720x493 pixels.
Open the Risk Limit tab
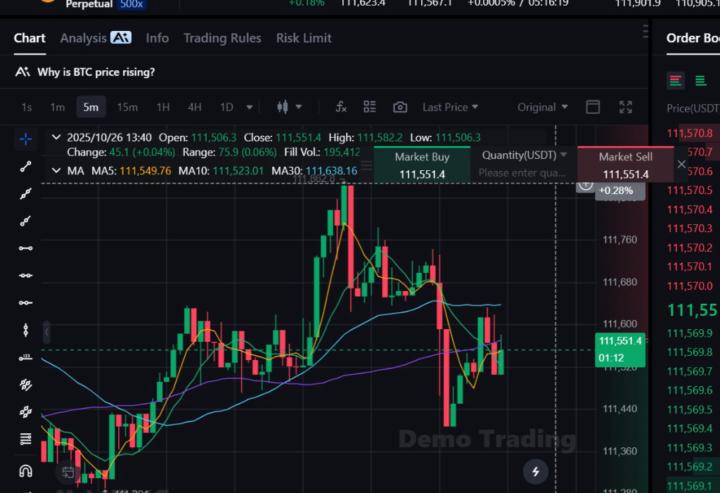304,38
